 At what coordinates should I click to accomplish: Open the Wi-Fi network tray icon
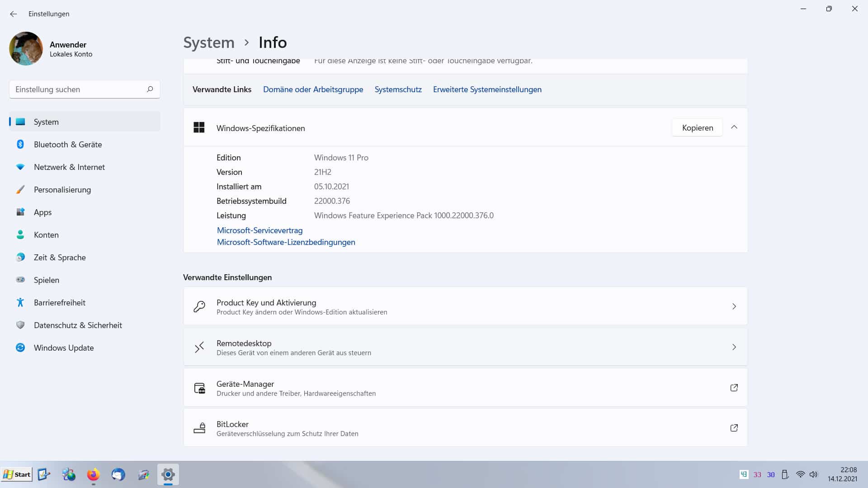point(800,474)
